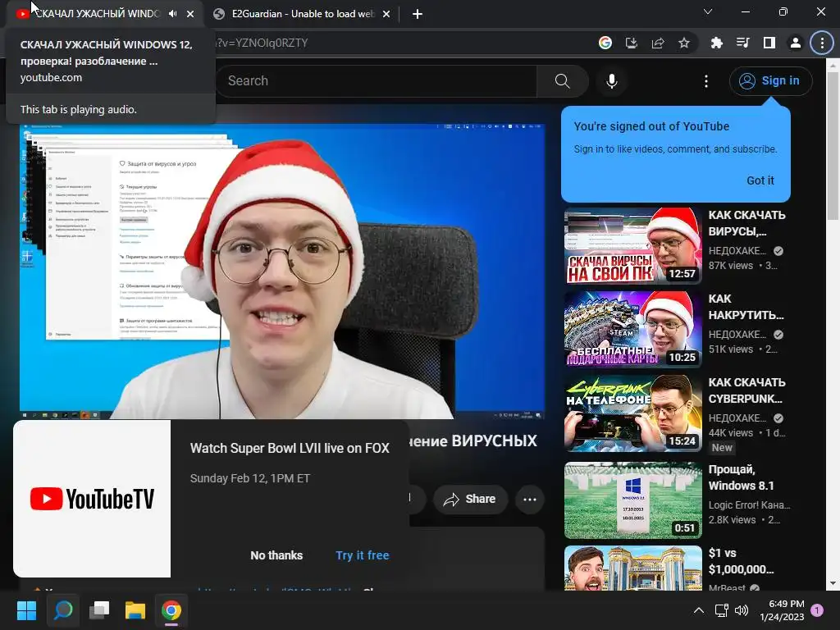This screenshot has width=840, height=630.
Task: Toggle the Chrome side panel
Action: 769,43
